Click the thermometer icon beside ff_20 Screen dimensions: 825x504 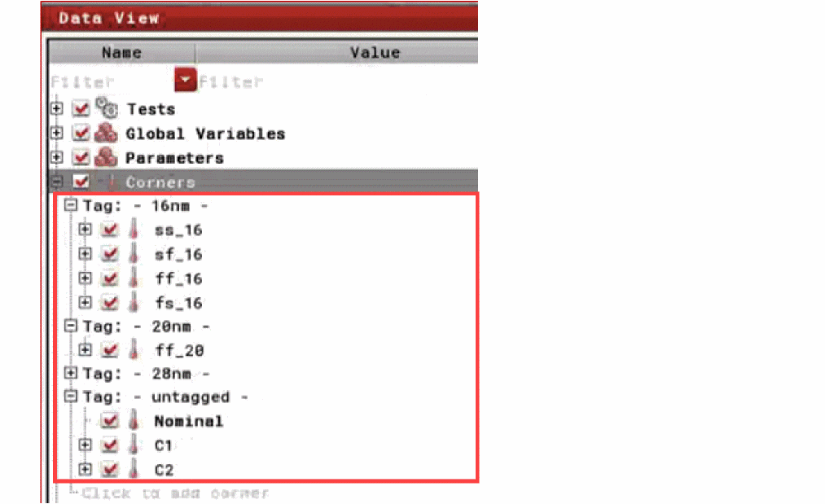click(x=134, y=350)
